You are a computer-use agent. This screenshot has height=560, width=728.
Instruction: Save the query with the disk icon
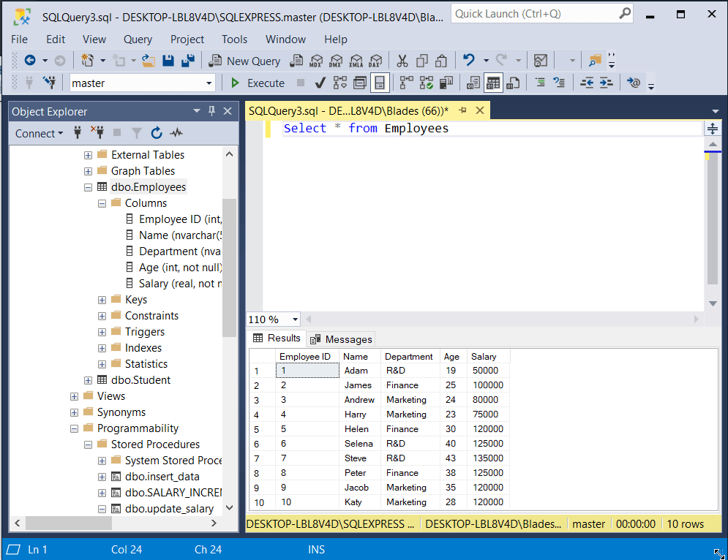170,61
